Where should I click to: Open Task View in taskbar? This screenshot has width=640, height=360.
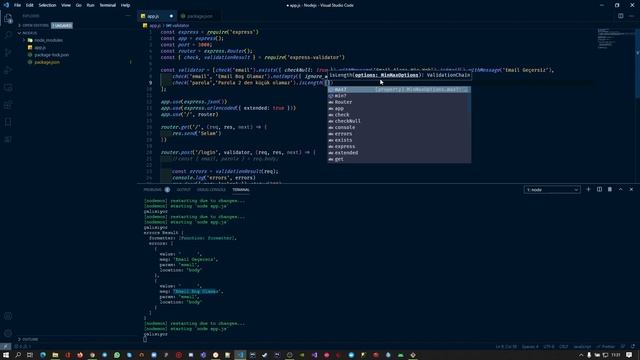[30, 355]
